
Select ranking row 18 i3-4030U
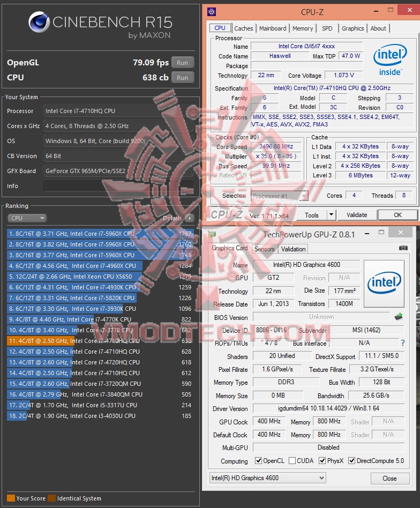click(100, 416)
